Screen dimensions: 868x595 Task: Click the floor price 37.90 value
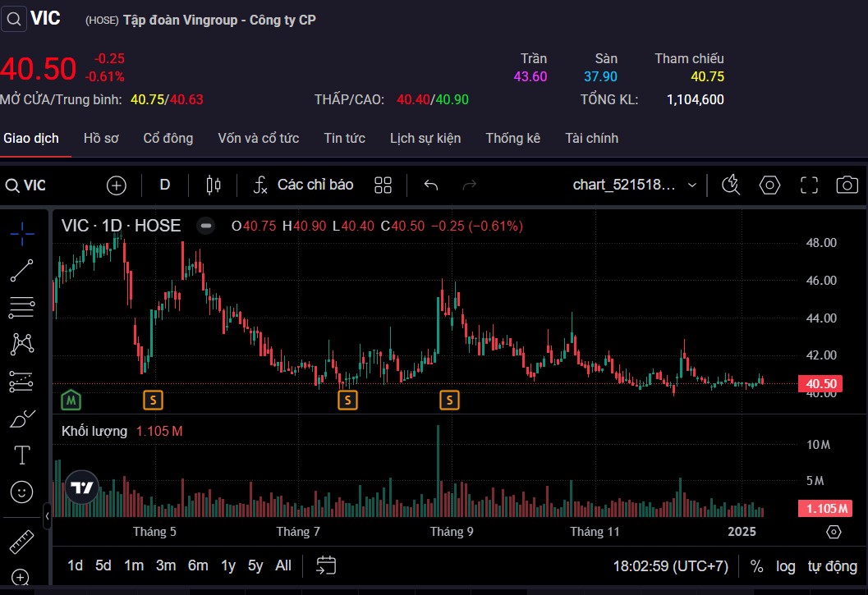coord(600,76)
